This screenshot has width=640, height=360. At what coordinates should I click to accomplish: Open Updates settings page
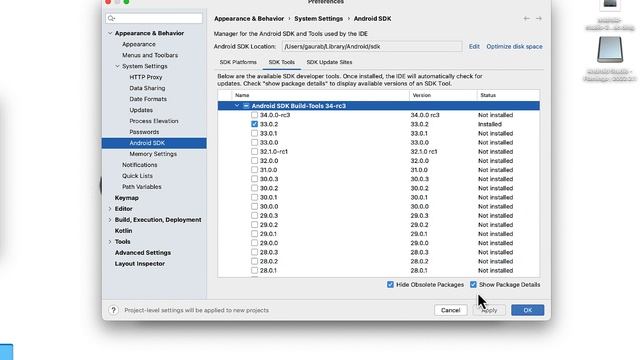click(141, 110)
